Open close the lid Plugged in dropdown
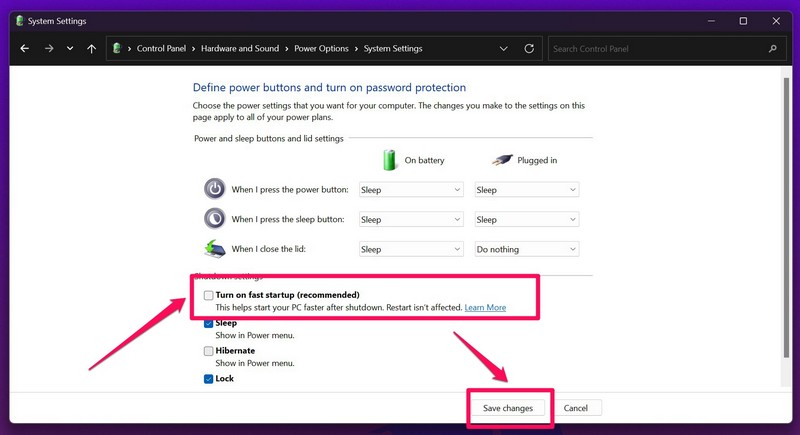This screenshot has width=800, height=435. point(527,249)
